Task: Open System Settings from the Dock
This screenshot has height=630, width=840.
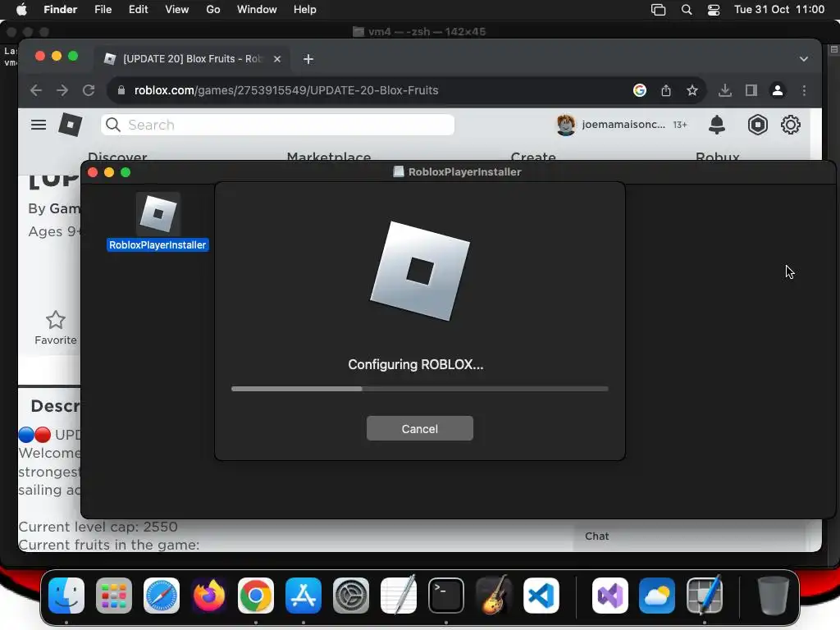Action: click(x=351, y=596)
